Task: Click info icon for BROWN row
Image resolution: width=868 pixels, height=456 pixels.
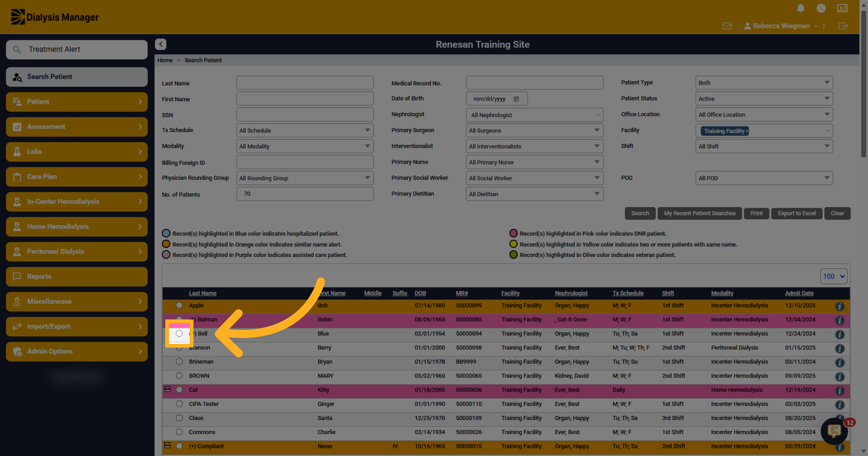Action: point(840,377)
